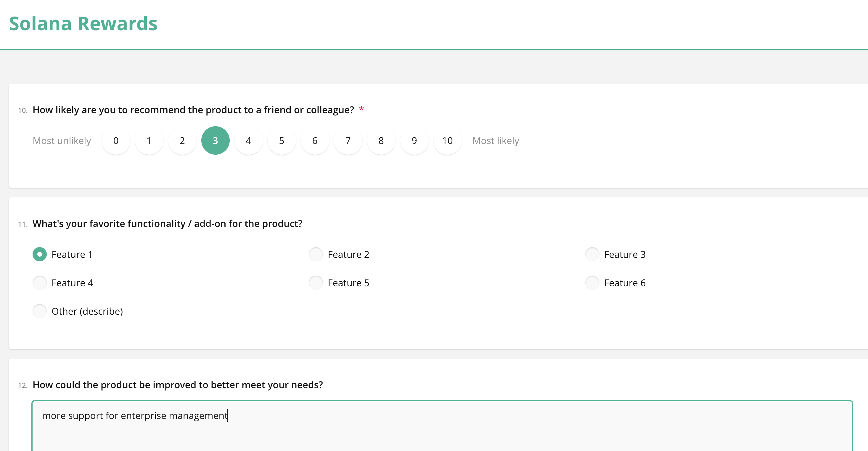This screenshot has width=868, height=451.
Task: Pick Feature 4 radio option
Action: pos(40,283)
